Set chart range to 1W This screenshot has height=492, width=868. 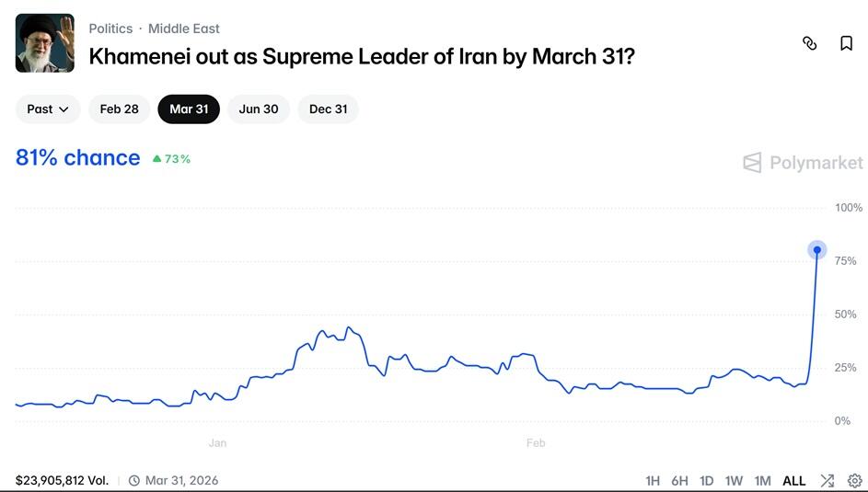pyautogui.click(x=734, y=480)
